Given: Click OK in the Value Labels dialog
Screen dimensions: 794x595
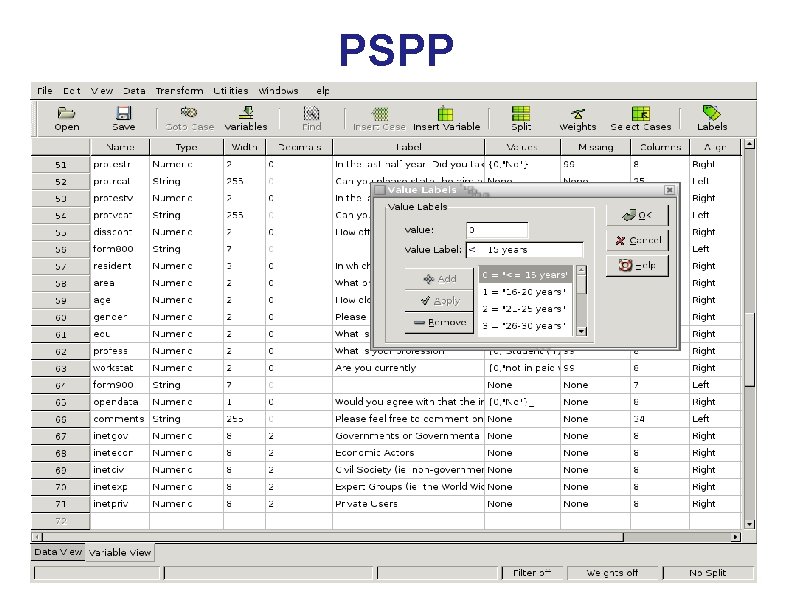Looking at the screenshot, I should click(x=637, y=215).
